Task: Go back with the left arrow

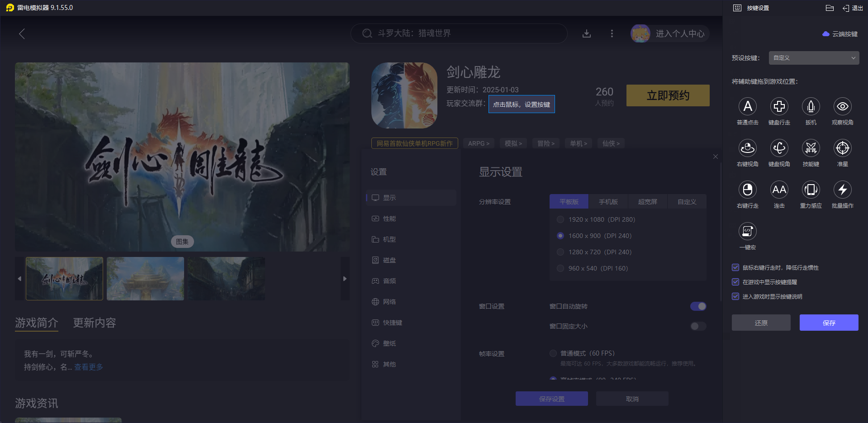Action: click(x=22, y=33)
